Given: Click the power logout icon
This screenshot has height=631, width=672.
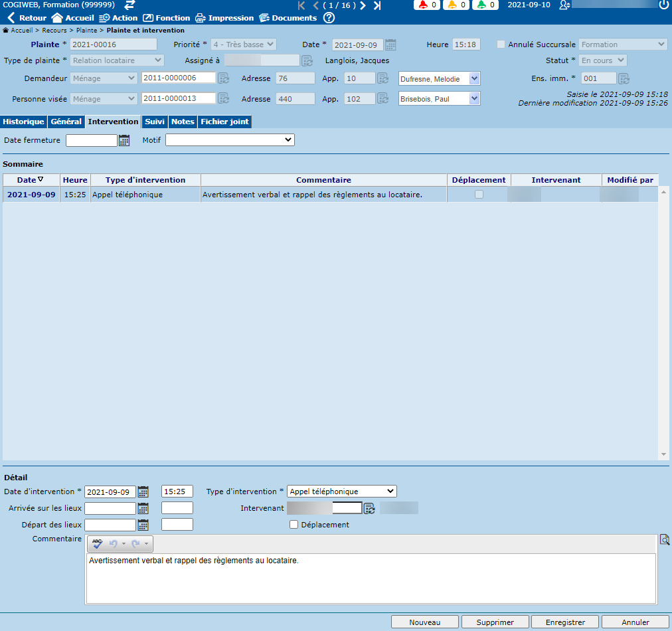Looking at the screenshot, I should (x=663, y=5).
